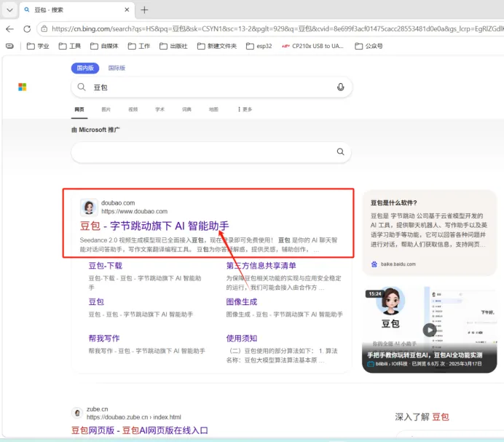Open the 图像生成 sublink
The image size is (504, 442).
coord(241,302)
